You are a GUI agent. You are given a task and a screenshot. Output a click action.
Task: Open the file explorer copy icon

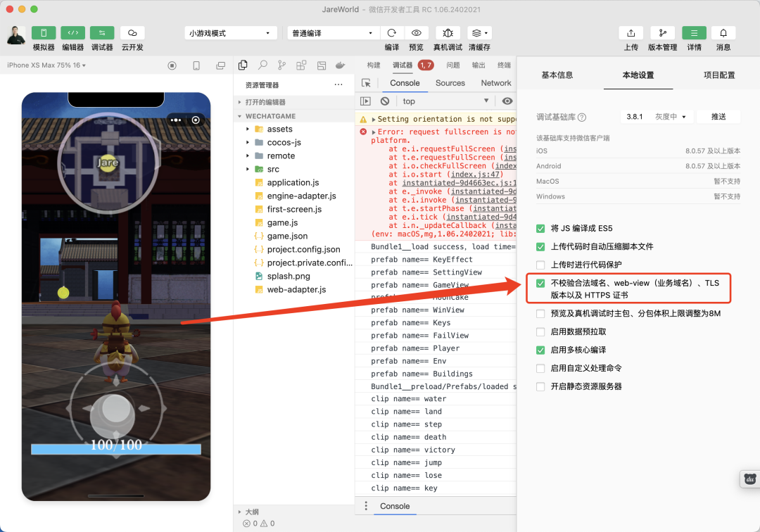(x=243, y=65)
